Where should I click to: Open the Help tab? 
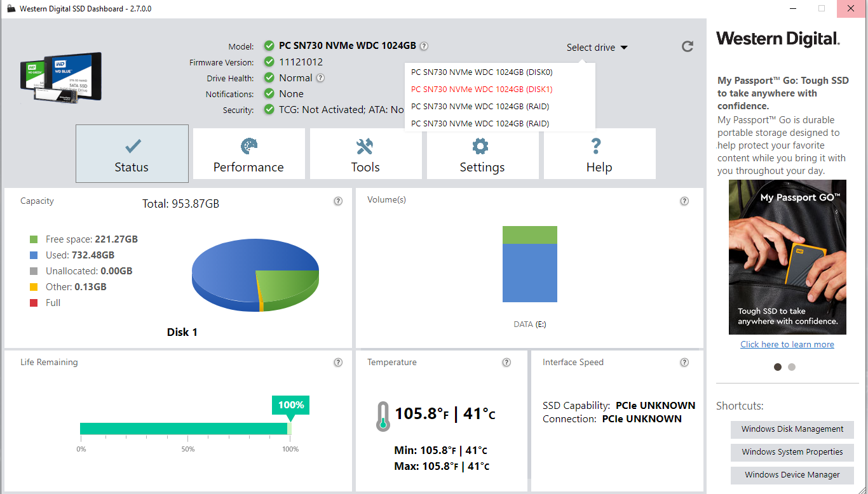(x=599, y=154)
